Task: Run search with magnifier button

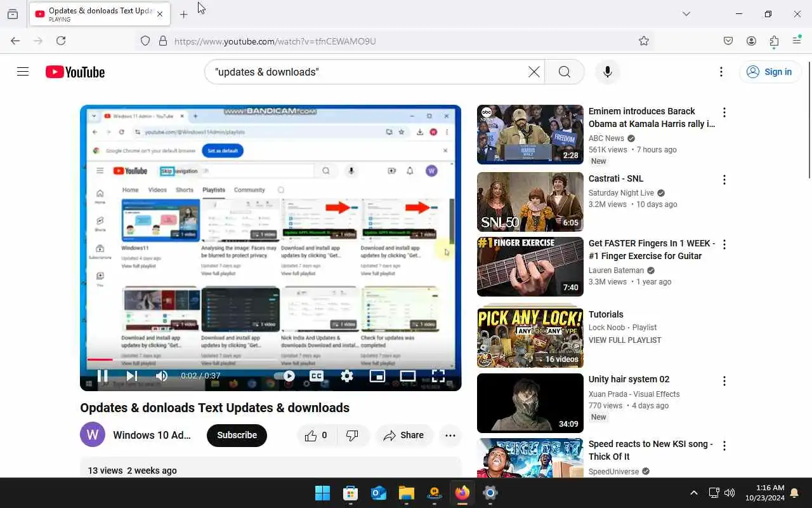Action: 564,72
